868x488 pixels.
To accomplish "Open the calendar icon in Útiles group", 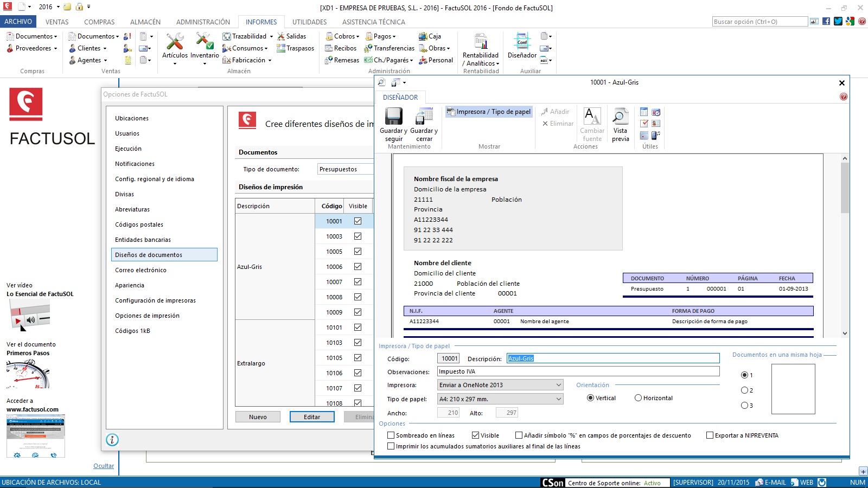I will point(644,112).
